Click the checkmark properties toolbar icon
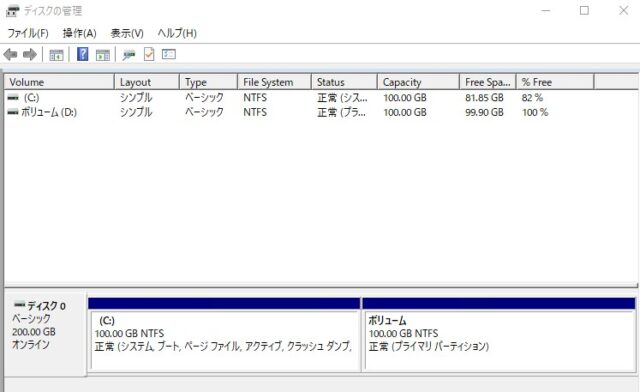640x392 pixels. pos(149,54)
